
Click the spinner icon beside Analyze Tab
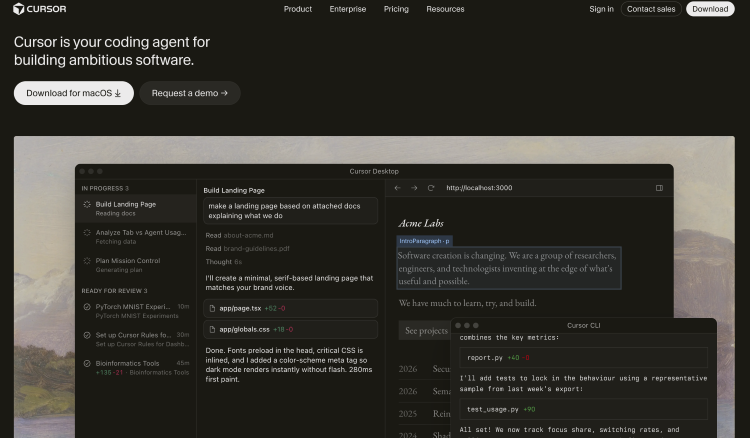[x=87, y=232]
